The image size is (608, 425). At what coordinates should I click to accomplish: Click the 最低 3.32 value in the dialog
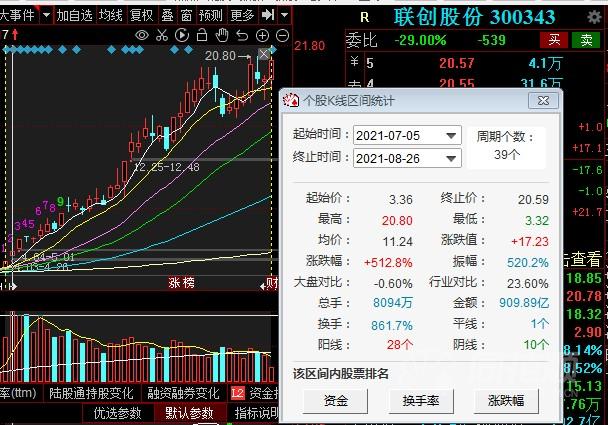[x=537, y=221]
